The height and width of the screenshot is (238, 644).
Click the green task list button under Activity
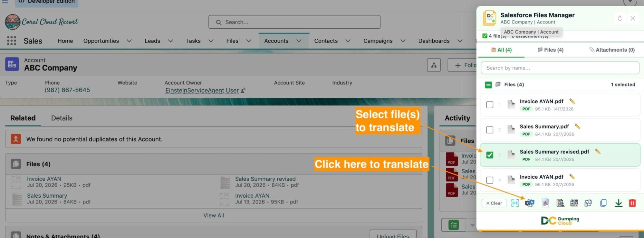click(x=454, y=225)
